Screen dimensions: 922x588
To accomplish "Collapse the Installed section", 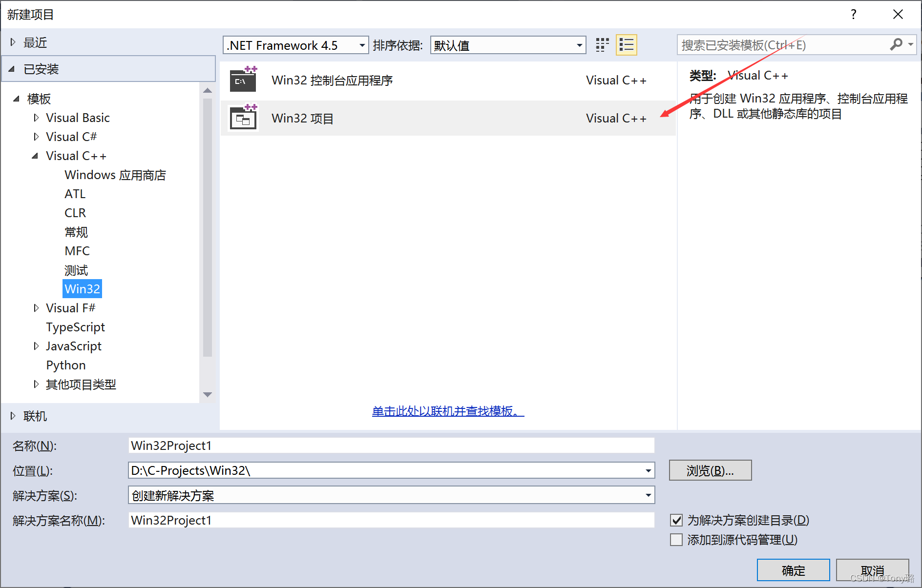I will 12,69.
